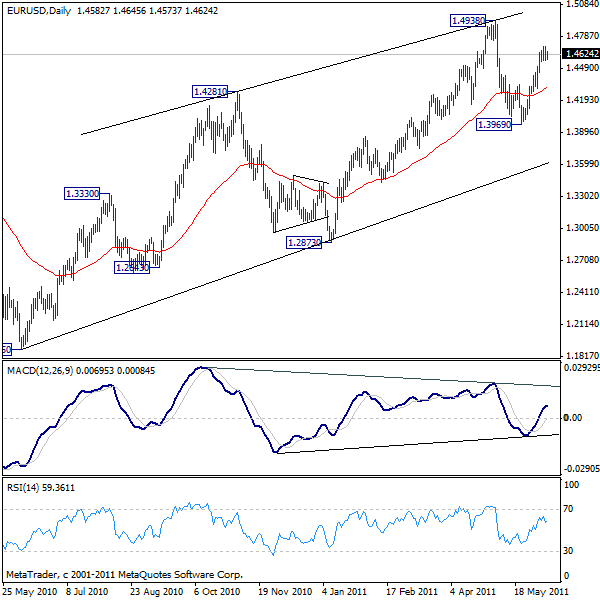Click the 1.28730 swing low label
Image resolution: width=600 pixels, height=600 pixels.
point(304,243)
